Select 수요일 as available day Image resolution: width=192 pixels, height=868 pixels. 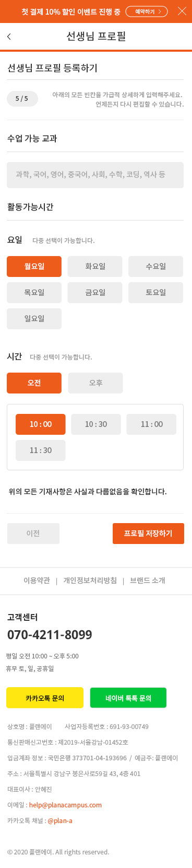155,267
